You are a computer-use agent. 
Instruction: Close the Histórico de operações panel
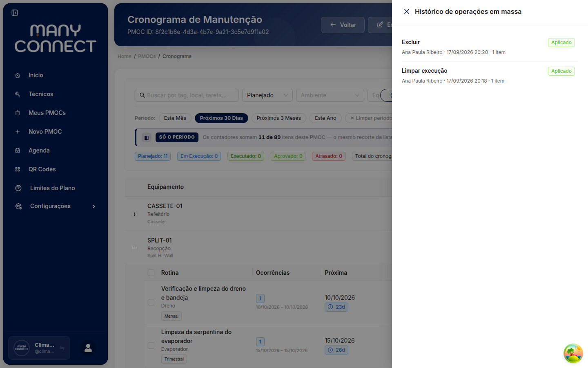pyautogui.click(x=407, y=11)
